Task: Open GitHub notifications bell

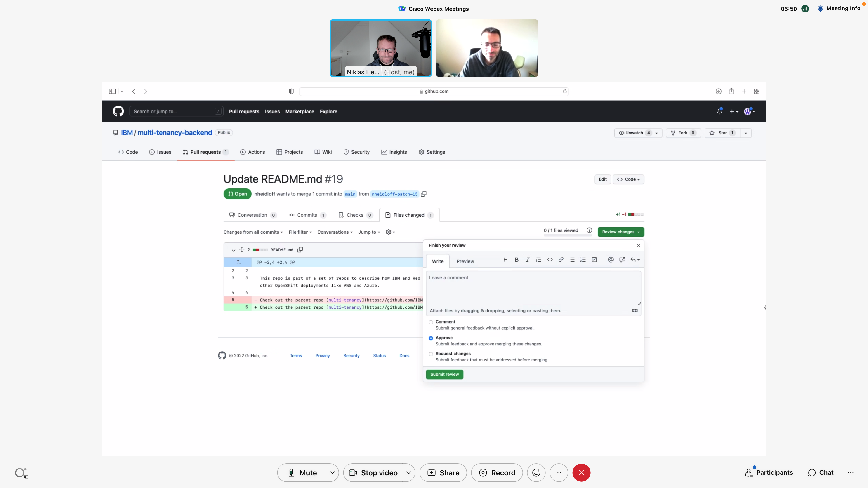Action: pos(719,111)
